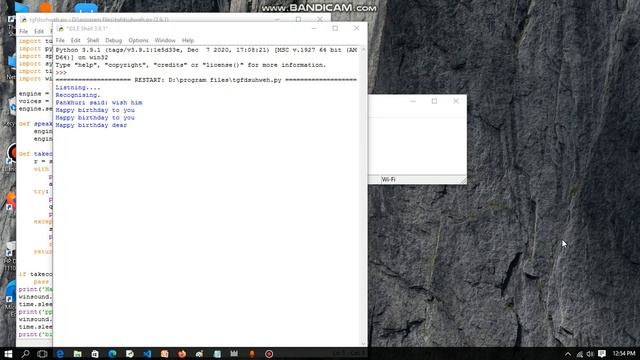Click the 'Listning....' output line
Viewport: 640px width, 360px height.
click(78, 87)
